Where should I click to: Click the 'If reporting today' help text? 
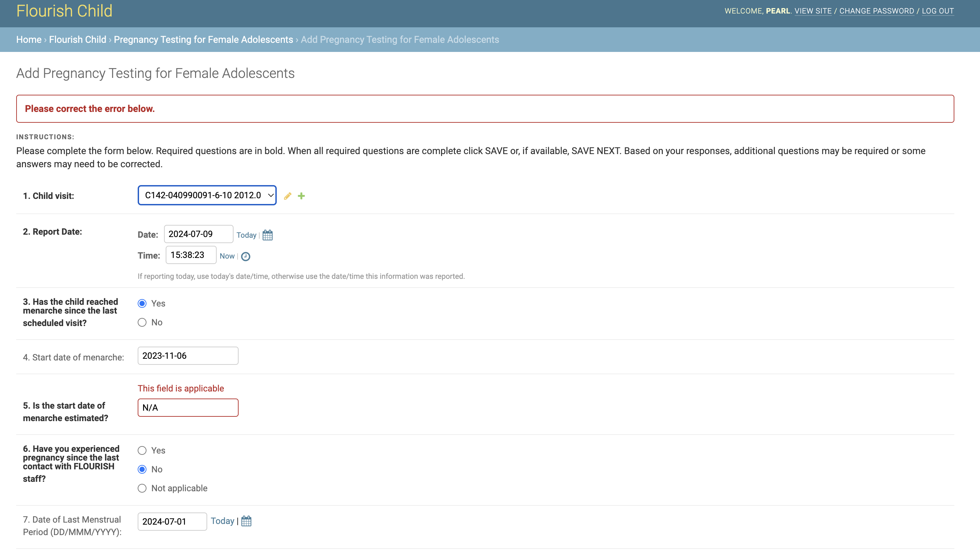pos(301,276)
